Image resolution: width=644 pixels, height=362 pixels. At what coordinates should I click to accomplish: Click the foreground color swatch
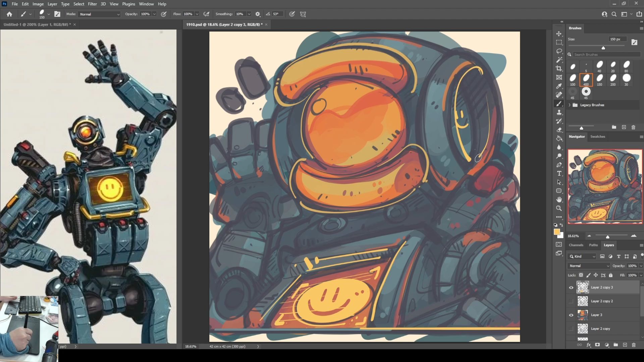click(x=557, y=232)
